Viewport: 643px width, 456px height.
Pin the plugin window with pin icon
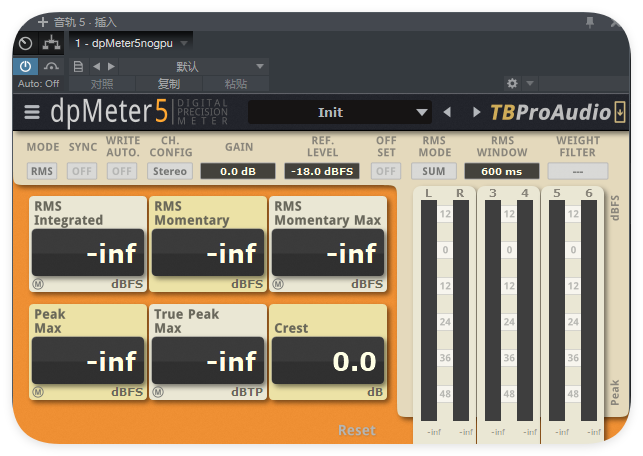tap(590, 22)
